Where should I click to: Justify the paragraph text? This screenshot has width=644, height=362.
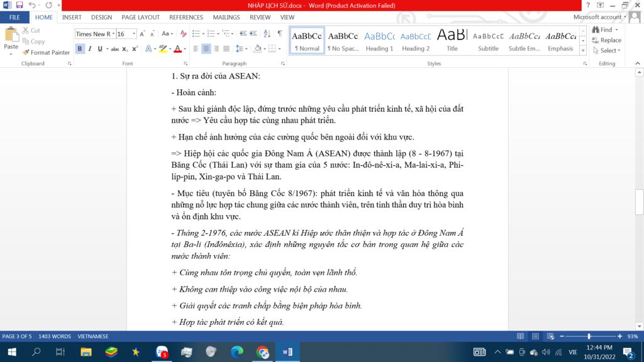pos(226,49)
